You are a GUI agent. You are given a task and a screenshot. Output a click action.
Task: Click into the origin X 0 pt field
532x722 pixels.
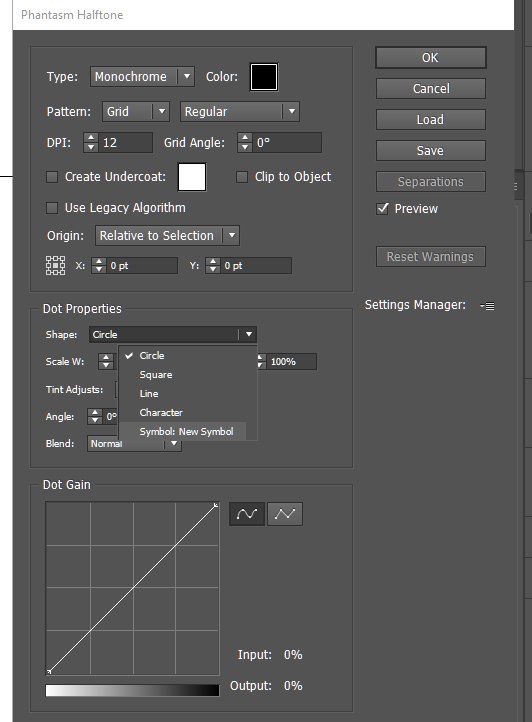141,266
